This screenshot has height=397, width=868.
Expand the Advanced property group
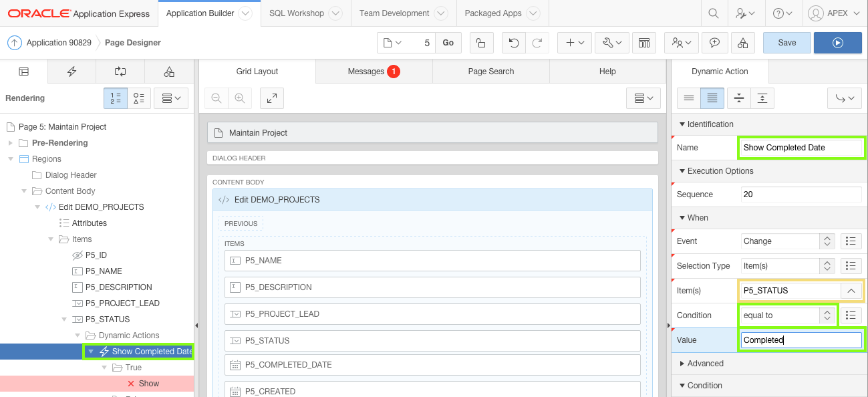click(682, 364)
